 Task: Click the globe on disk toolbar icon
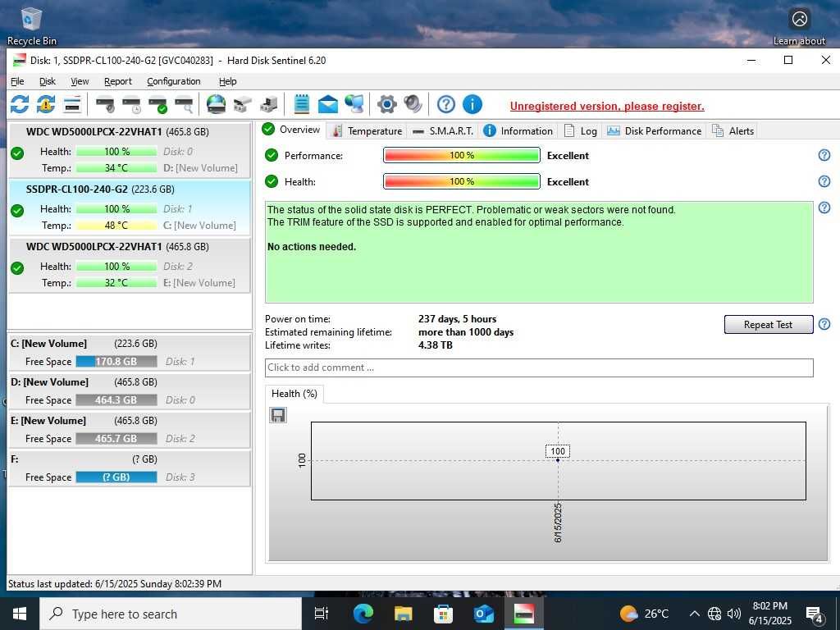point(216,104)
